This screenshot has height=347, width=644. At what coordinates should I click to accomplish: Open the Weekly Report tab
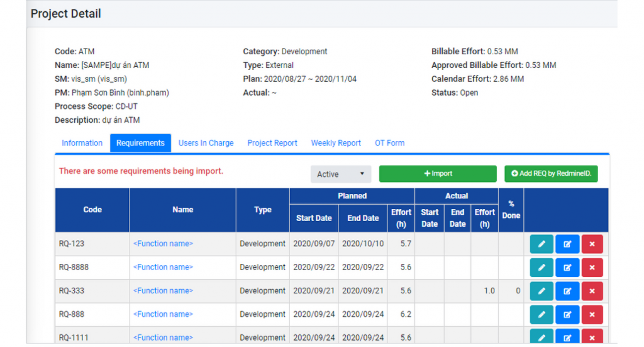click(336, 143)
